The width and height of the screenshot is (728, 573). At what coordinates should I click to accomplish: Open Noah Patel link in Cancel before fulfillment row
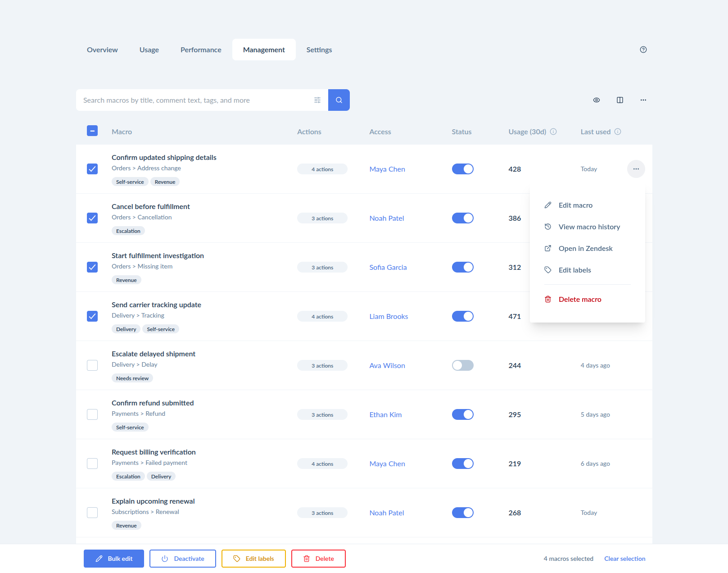pyautogui.click(x=387, y=218)
